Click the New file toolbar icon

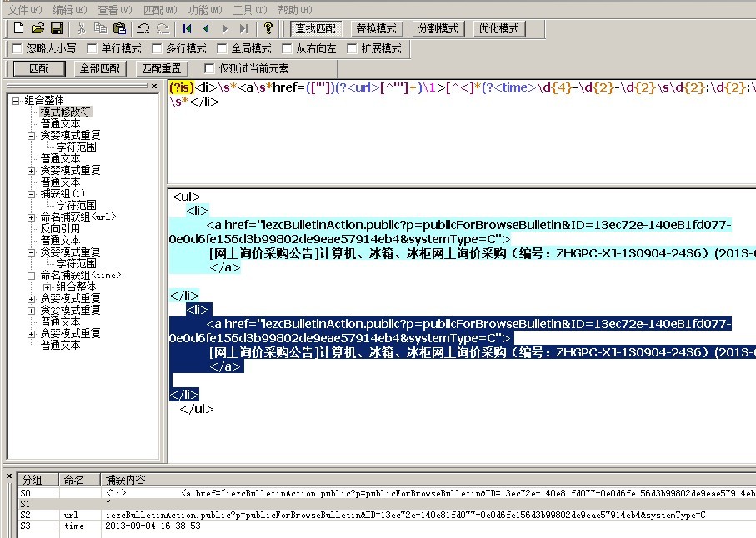tap(18, 29)
